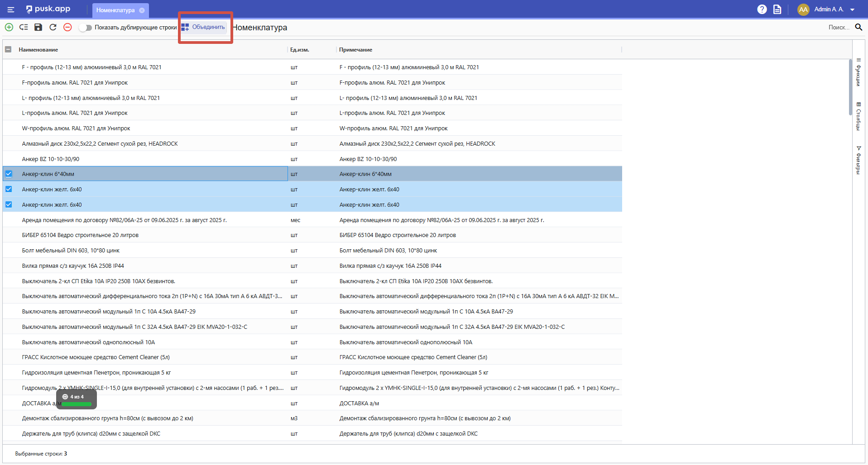Switch to the 'Номенклатура' tab
This screenshot has width=868, height=465.
(115, 10)
